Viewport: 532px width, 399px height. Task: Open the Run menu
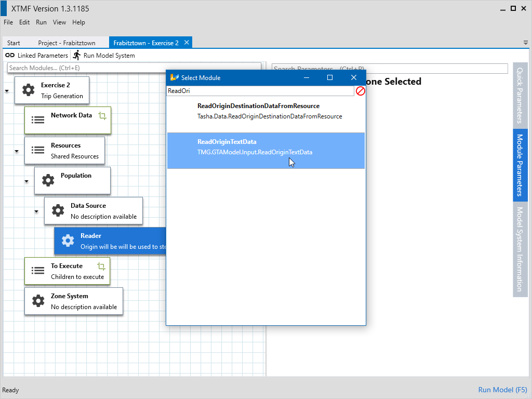41,22
